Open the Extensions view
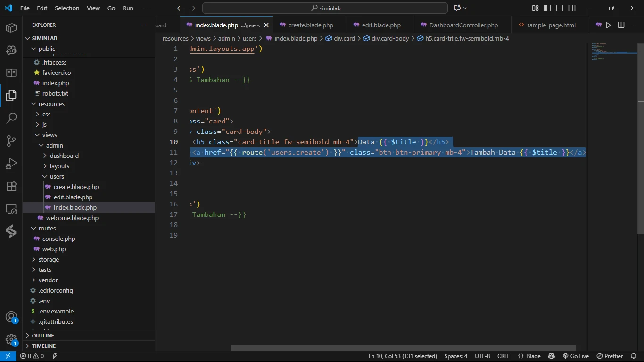The height and width of the screenshot is (362, 644). (11, 186)
